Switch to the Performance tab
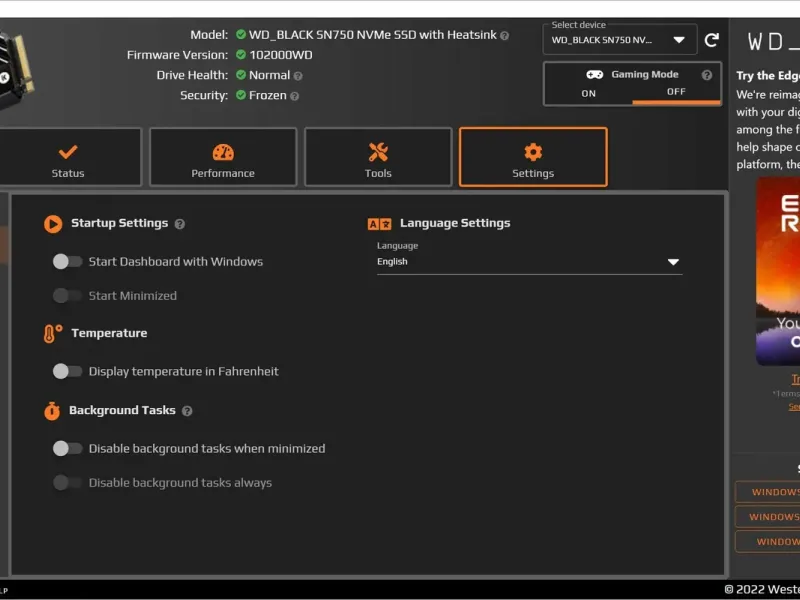The image size is (800, 600). point(223,157)
